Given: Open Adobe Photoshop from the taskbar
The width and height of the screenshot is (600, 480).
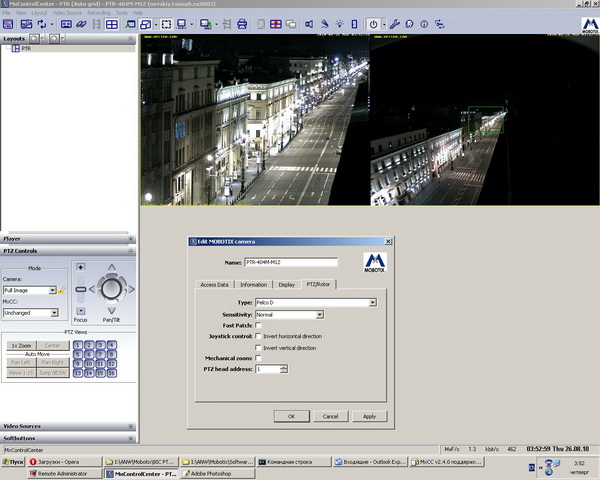Looking at the screenshot, I should point(218,473).
